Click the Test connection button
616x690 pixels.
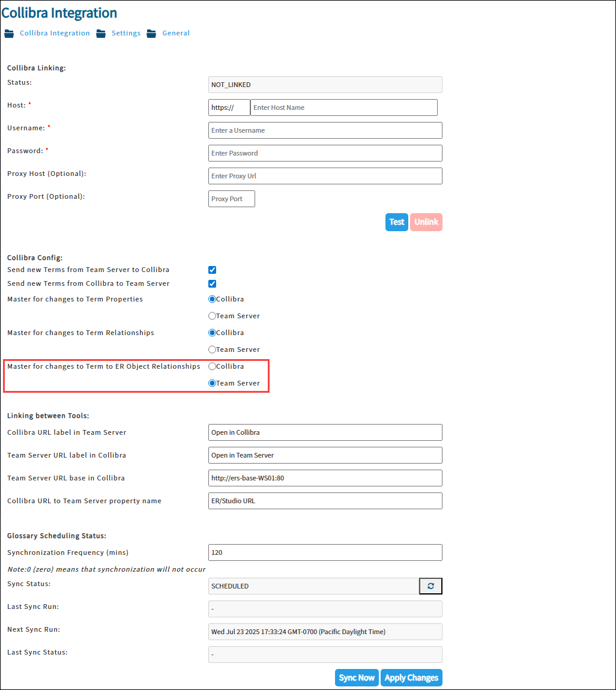pyautogui.click(x=396, y=222)
